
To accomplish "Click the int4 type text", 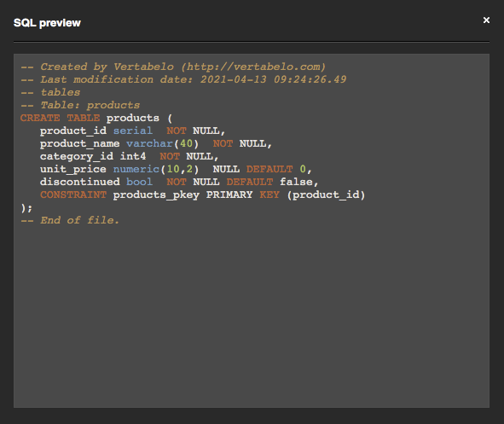I will [x=133, y=157].
